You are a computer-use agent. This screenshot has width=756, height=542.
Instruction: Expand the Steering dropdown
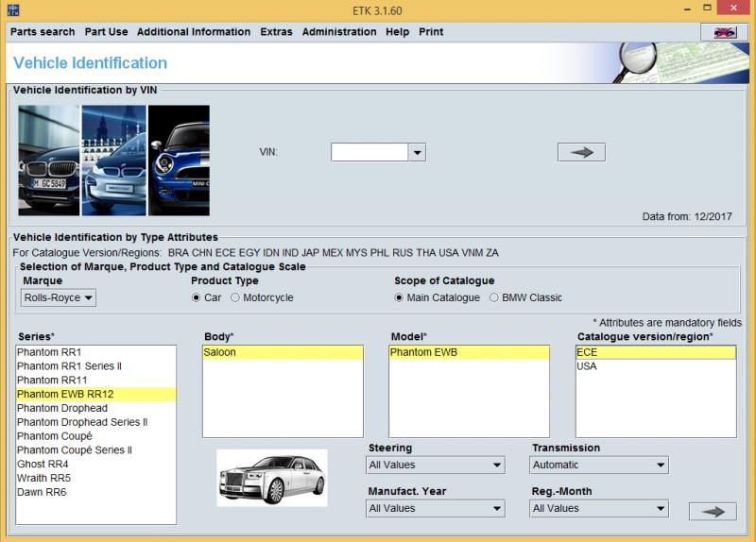pyautogui.click(x=435, y=465)
